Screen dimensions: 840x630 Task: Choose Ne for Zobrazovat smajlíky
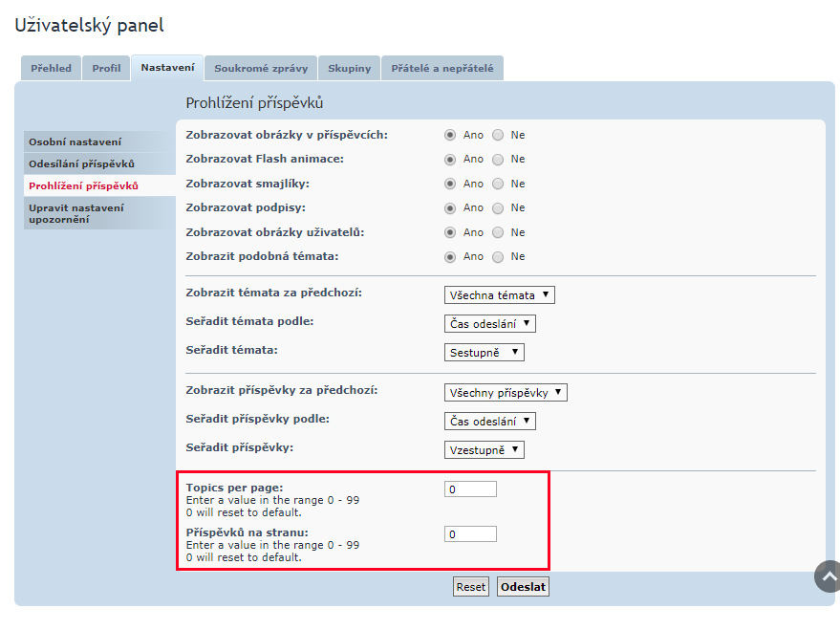[x=498, y=184]
